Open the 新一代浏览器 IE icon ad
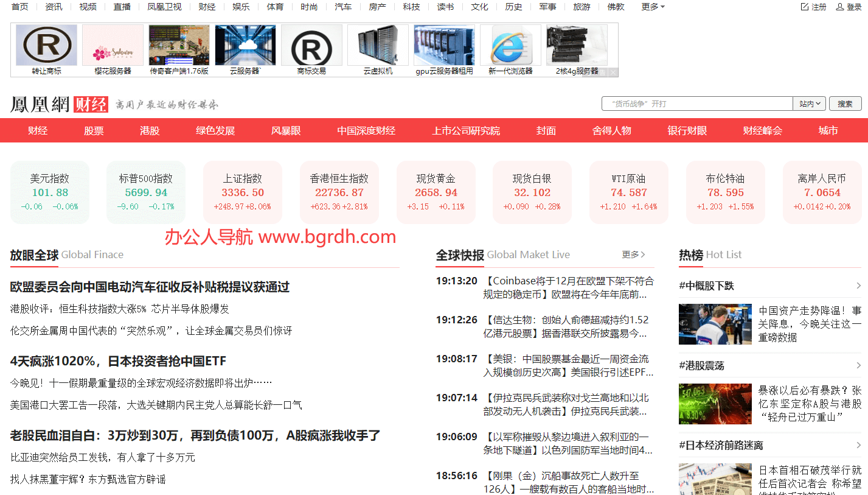 coord(510,45)
